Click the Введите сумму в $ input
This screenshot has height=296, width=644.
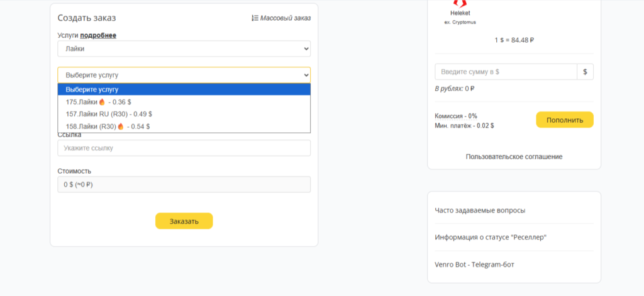click(506, 72)
